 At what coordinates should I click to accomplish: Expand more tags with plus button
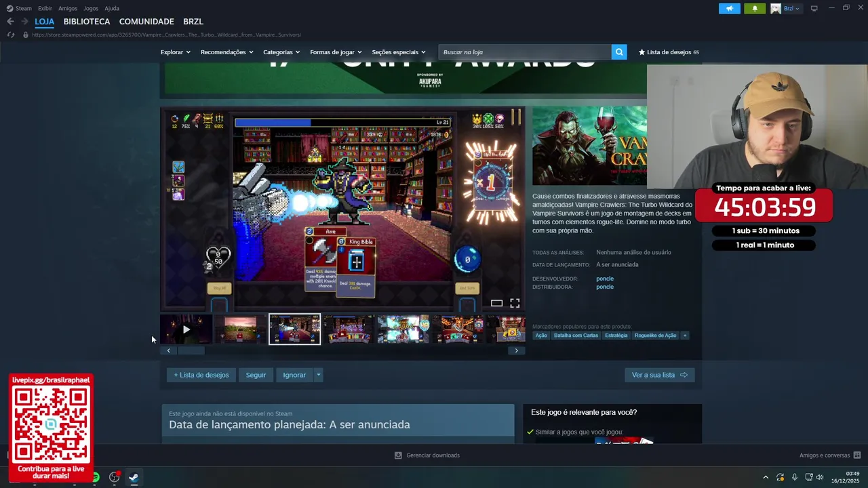point(685,335)
